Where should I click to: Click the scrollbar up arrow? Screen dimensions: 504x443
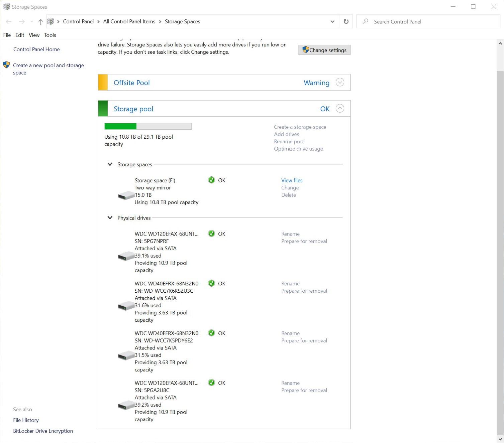[x=500, y=43]
